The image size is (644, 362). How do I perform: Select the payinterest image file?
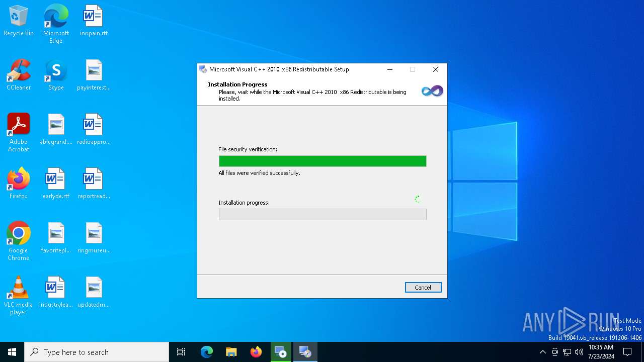point(94,75)
